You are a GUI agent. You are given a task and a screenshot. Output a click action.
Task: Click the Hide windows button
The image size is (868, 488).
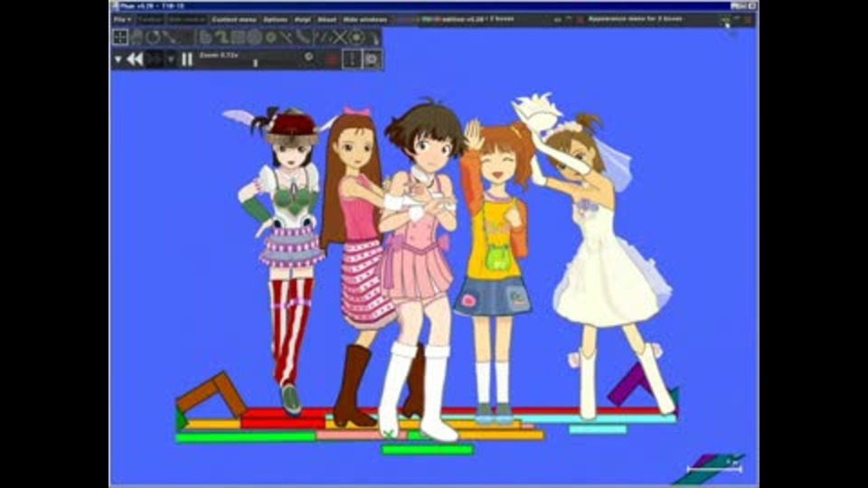coord(364,19)
